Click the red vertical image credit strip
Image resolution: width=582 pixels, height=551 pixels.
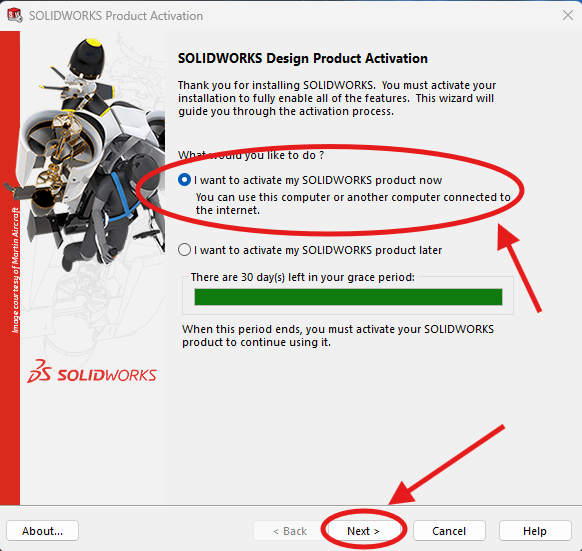click(x=10, y=267)
